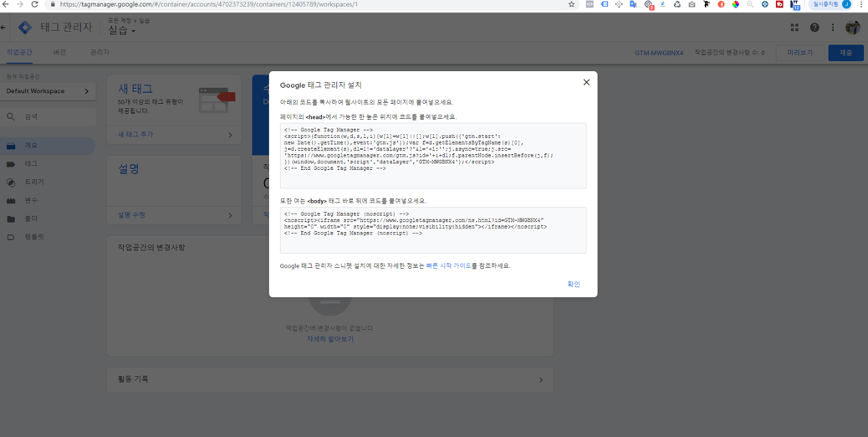Open the color wheel picker extension icon

(x=735, y=4)
